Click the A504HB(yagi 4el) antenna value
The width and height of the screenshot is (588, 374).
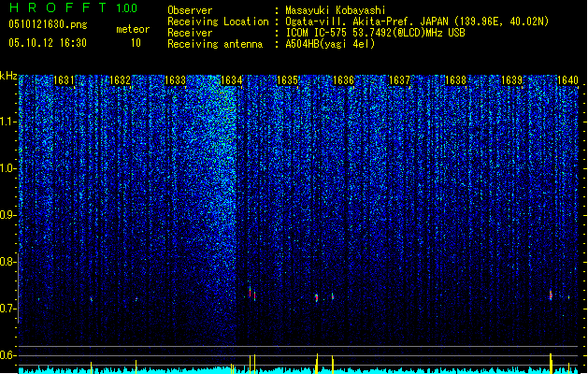coord(330,44)
